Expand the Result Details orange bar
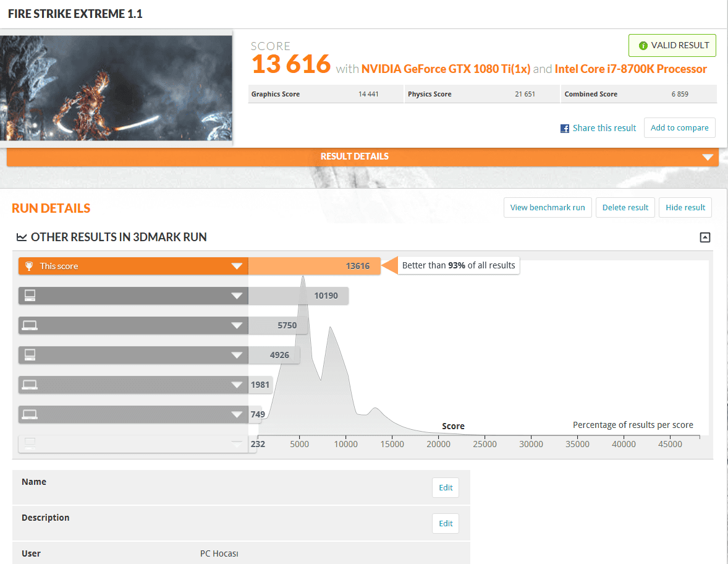728x564 pixels. click(708, 157)
